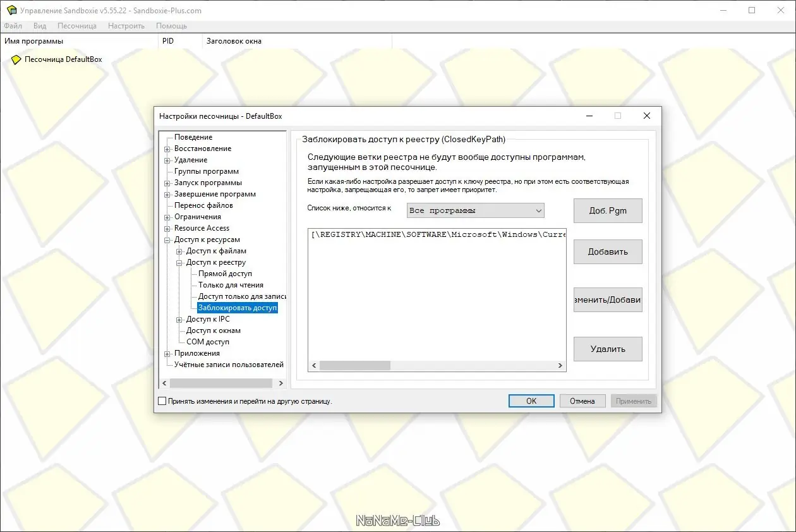Screen dimensions: 796x532
Task: Click the Изменить/Добавить button
Action: coord(608,300)
